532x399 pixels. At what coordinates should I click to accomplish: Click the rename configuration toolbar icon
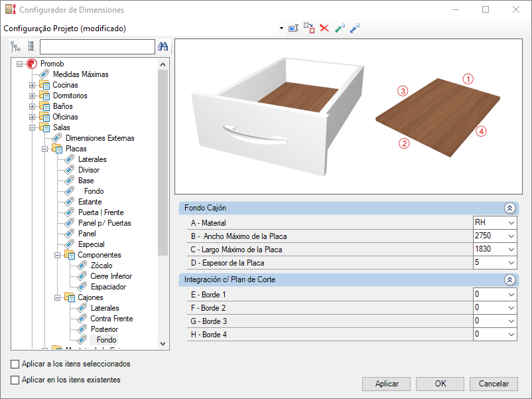(x=293, y=28)
